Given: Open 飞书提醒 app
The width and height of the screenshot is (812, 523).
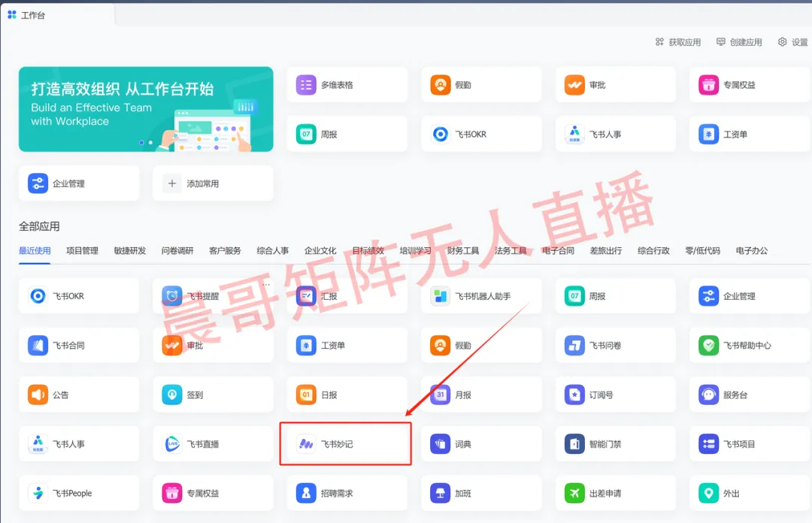Looking at the screenshot, I should 213,296.
